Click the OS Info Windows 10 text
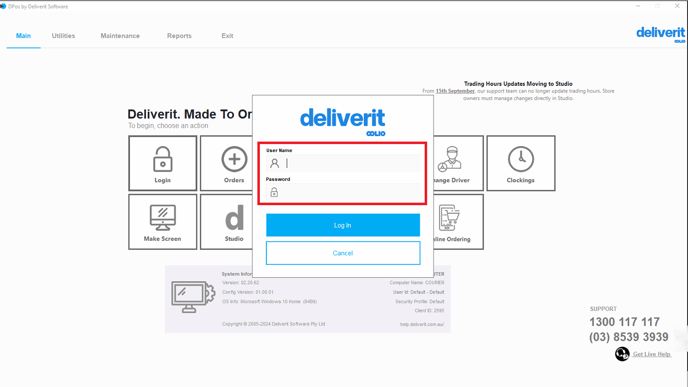 269,301
